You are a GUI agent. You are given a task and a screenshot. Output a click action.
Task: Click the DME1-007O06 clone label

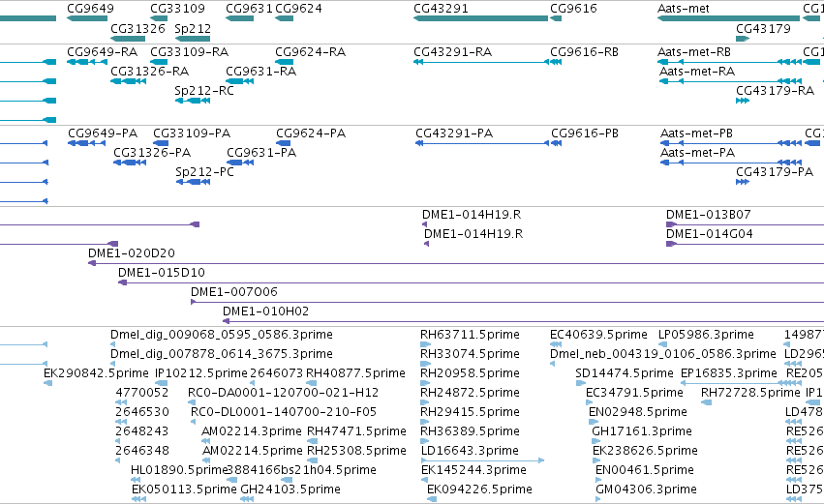click(234, 292)
